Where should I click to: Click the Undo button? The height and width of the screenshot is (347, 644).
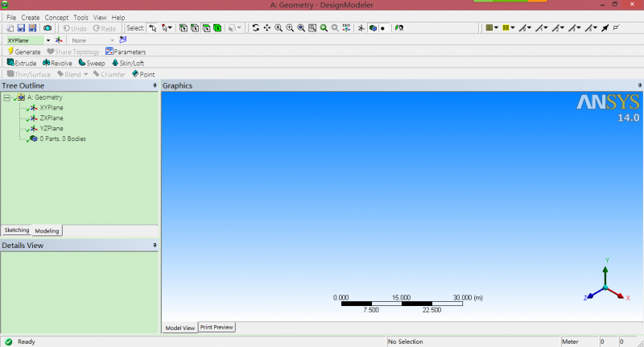point(75,28)
